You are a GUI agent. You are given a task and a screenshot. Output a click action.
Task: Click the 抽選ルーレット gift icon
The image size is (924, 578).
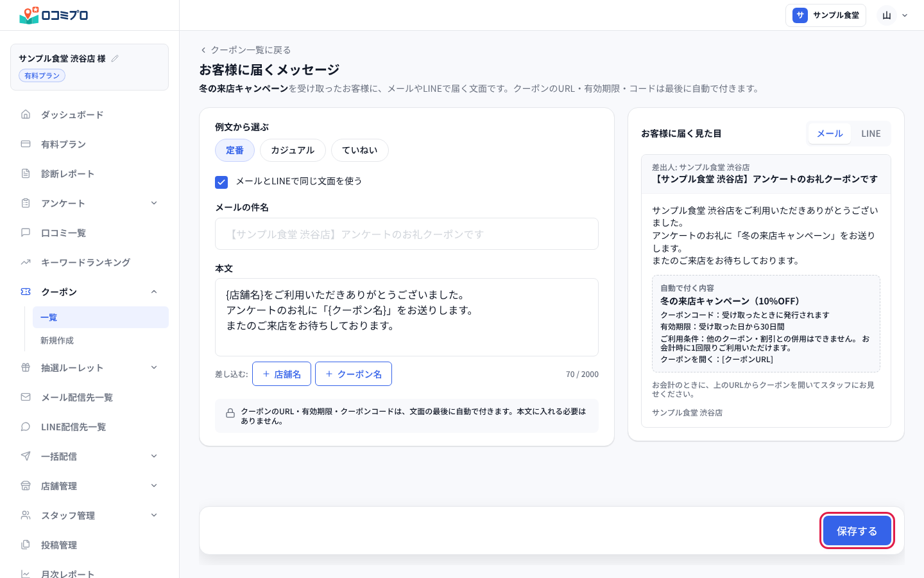point(26,367)
